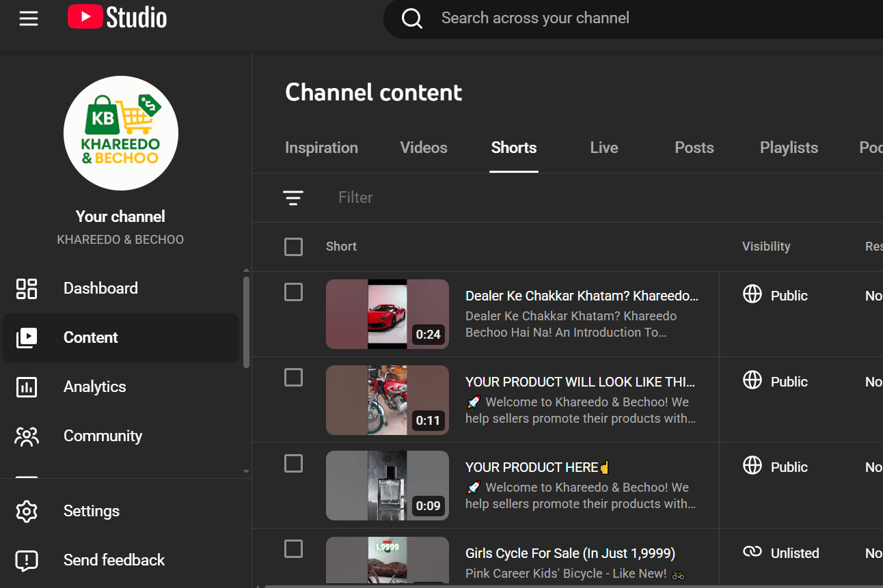Screen dimensions: 883x588
Task: Select the checkbox for the Dealer Ke Chakkar short
Action: click(293, 292)
